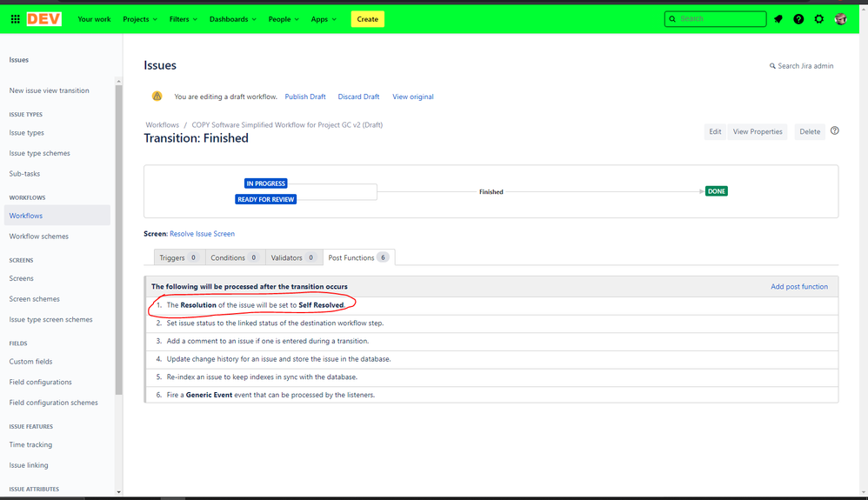Open Screen schemes in sidebar

pyautogui.click(x=34, y=299)
